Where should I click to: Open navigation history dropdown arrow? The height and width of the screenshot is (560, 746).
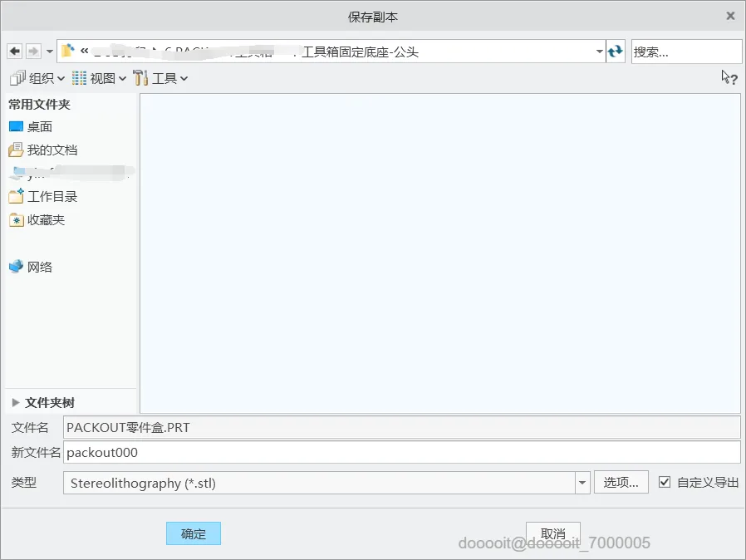coord(50,51)
